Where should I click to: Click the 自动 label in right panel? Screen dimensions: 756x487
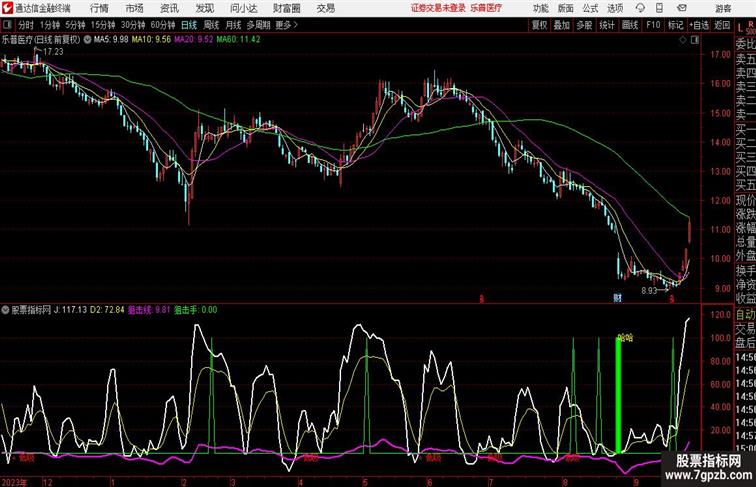pos(745,315)
